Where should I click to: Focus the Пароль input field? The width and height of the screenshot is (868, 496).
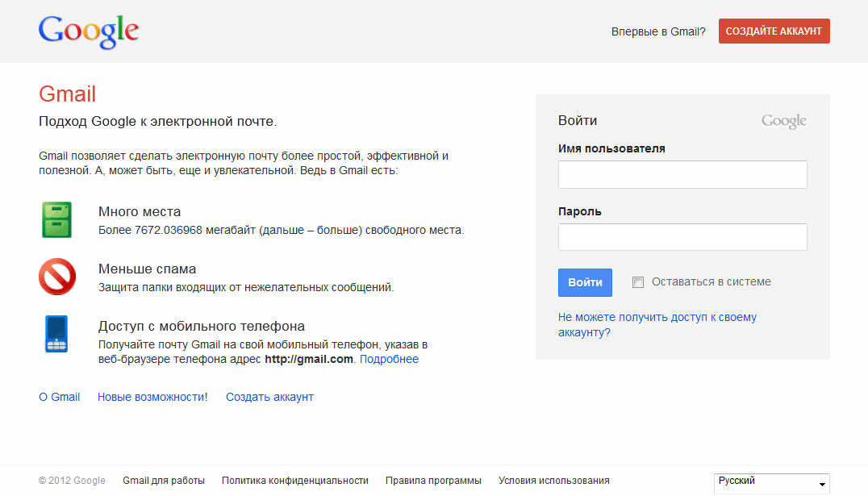pyautogui.click(x=682, y=237)
